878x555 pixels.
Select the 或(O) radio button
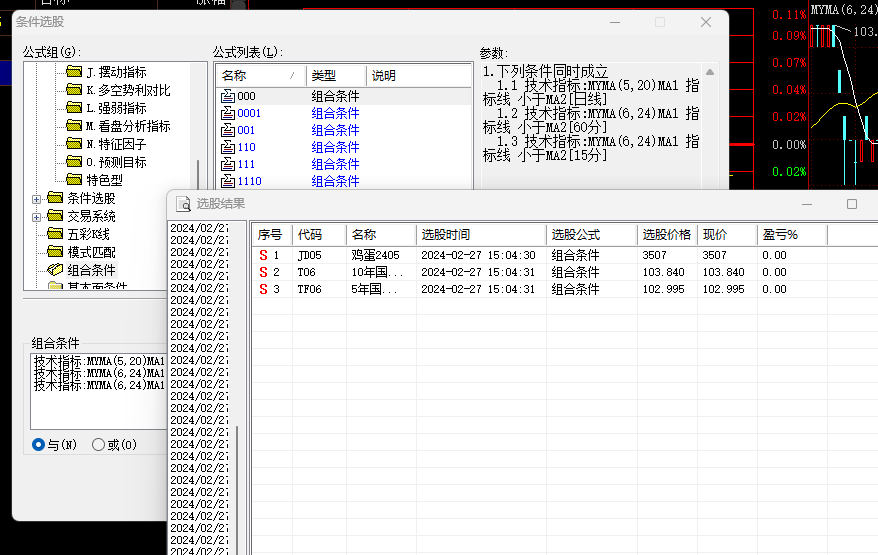coord(99,445)
